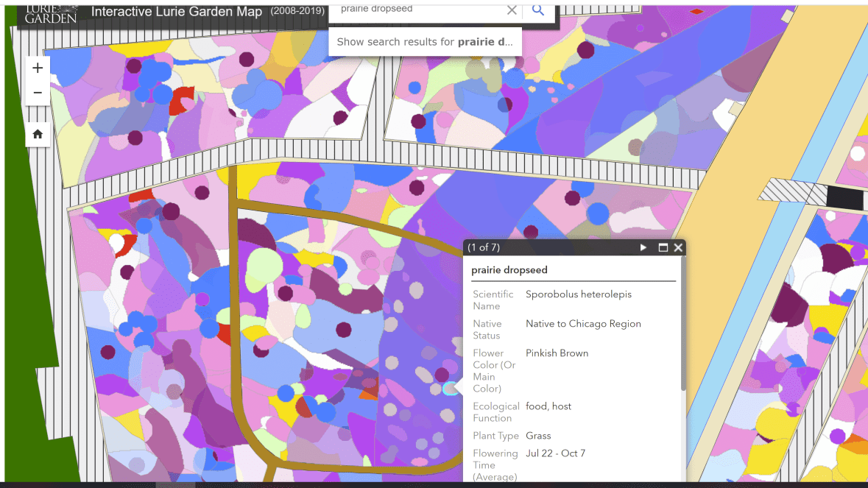Zoom in on the garden map
The width and height of the screenshot is (868, 488).
(x=38, y=68)
